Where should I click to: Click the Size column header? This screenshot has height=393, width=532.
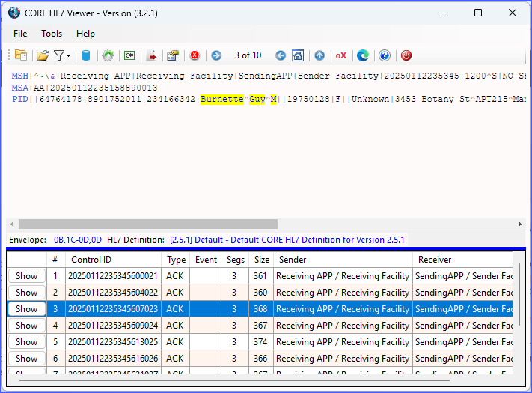pos(262,260)
